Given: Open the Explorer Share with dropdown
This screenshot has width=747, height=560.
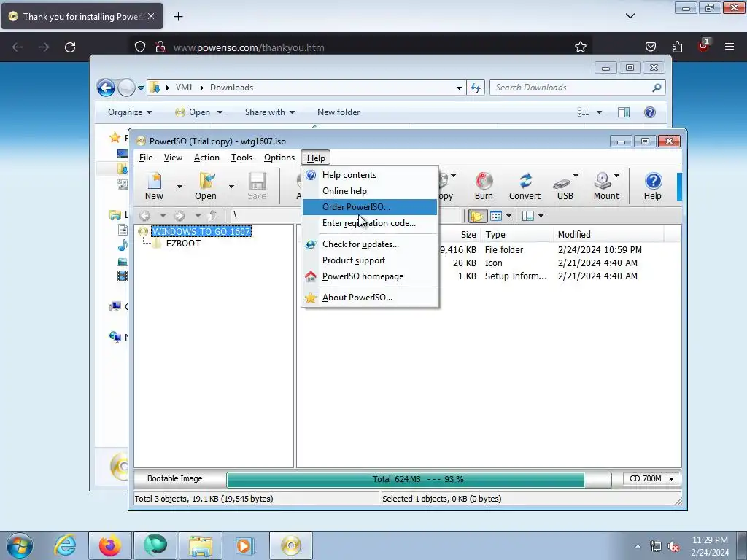Looking at the screenshot, I should point(270,112).
